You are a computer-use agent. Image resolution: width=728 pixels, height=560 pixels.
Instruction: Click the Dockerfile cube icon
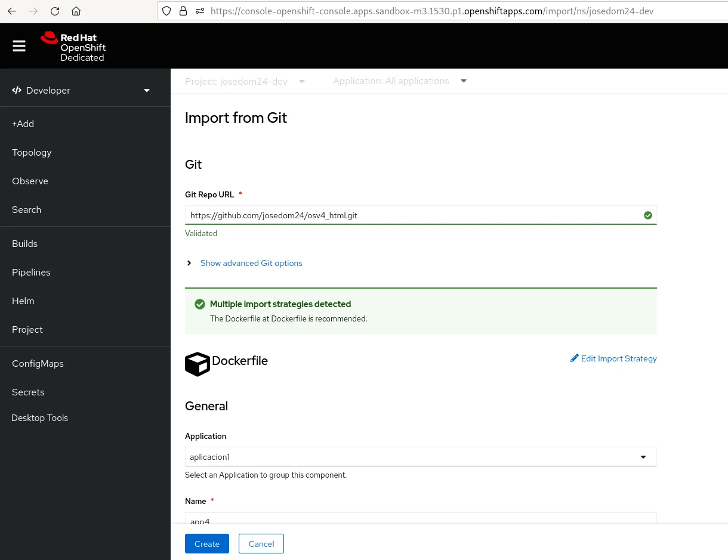coord(197,364)
